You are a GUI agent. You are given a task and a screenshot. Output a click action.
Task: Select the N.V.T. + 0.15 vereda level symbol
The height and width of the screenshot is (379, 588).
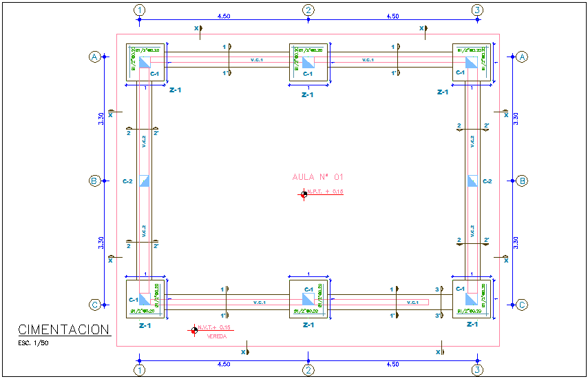(x=194, y=331)
